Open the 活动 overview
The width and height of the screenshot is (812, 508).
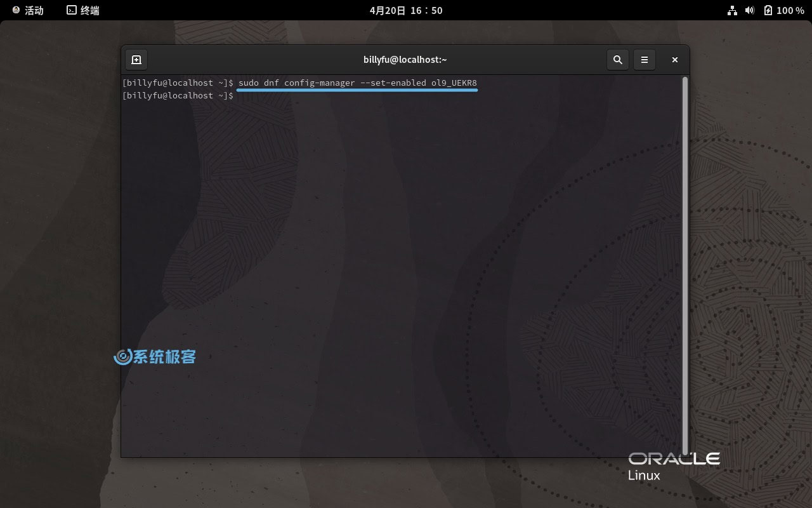pos(34,10)
